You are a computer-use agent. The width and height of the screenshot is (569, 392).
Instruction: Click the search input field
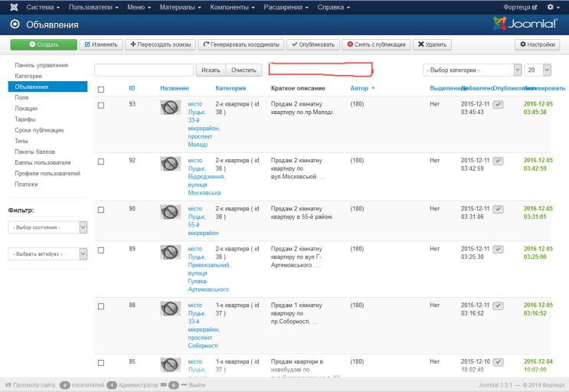point(144,70)
